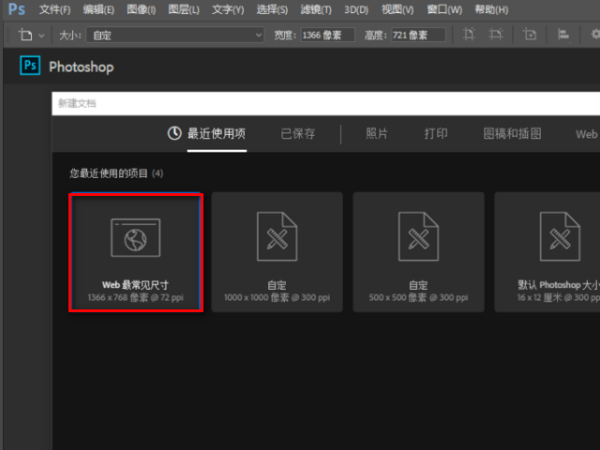Click the landscape orientation artboard icon
The image size is (600, 450).
coord(496,34)
